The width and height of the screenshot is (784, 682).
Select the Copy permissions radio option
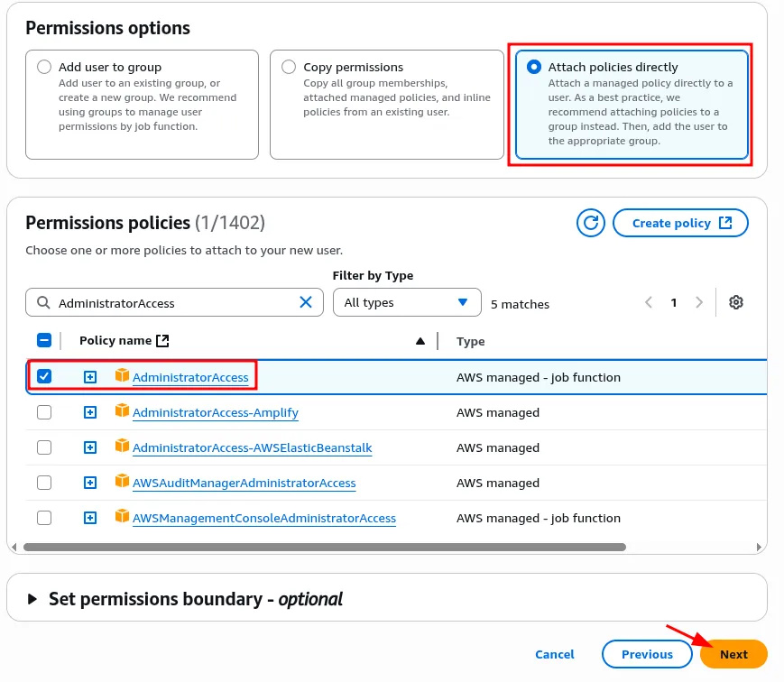289,67
